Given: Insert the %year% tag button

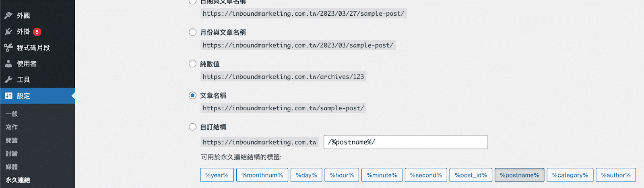Looking at the screenshot, I should [217, 175].
